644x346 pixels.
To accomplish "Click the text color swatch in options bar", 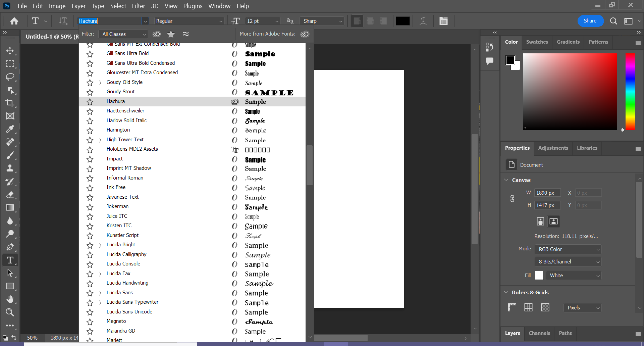I will [402, 21].
